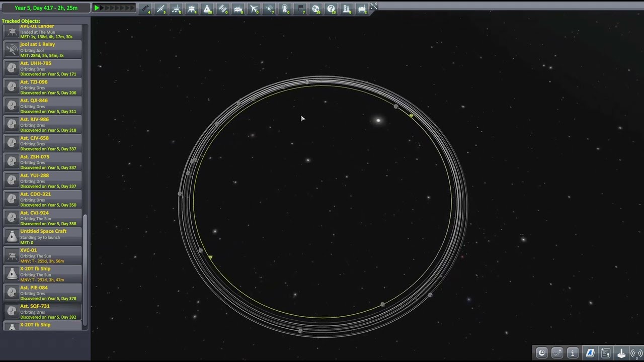Set time warp to the highest arrow
The image size is (644, 362).
pos(132,8)
